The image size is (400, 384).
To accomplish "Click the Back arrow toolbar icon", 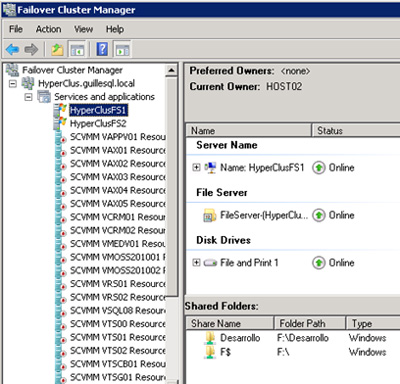I will pos(12,50).
